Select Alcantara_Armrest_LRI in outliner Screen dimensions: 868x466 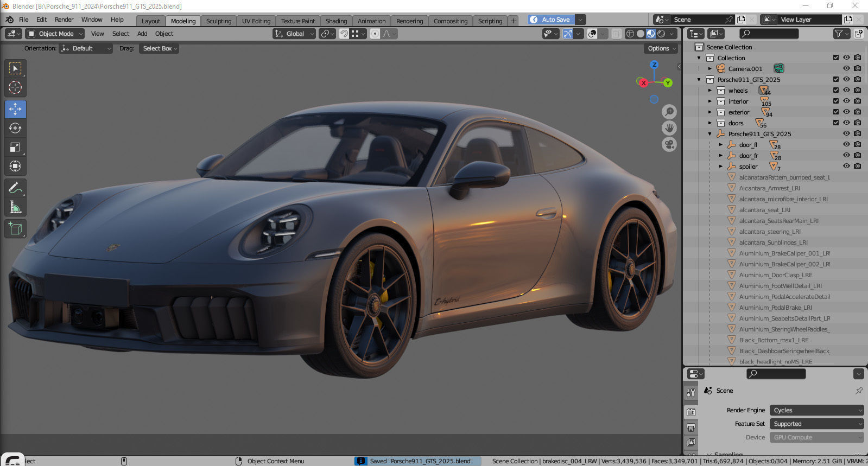pos(769,188)
